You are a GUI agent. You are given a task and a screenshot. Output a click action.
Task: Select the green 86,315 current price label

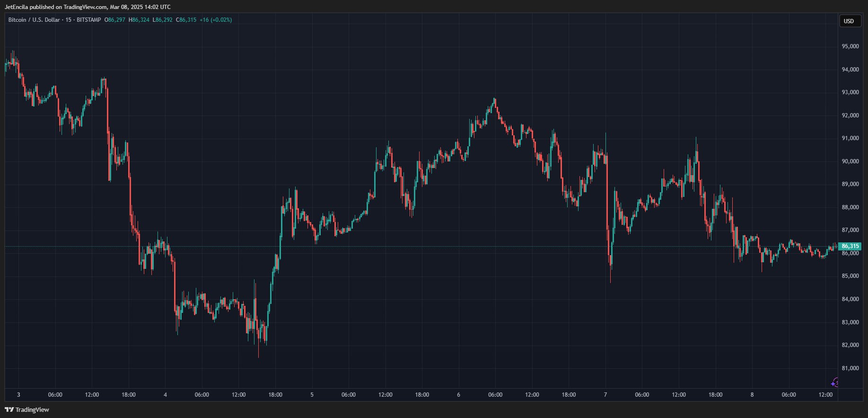[850, 246]
